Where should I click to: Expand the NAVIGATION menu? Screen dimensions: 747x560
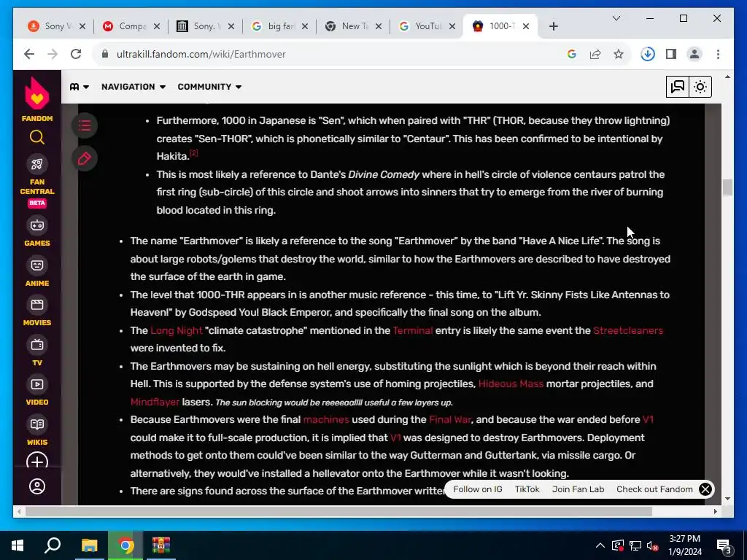[x=133, y=87]
